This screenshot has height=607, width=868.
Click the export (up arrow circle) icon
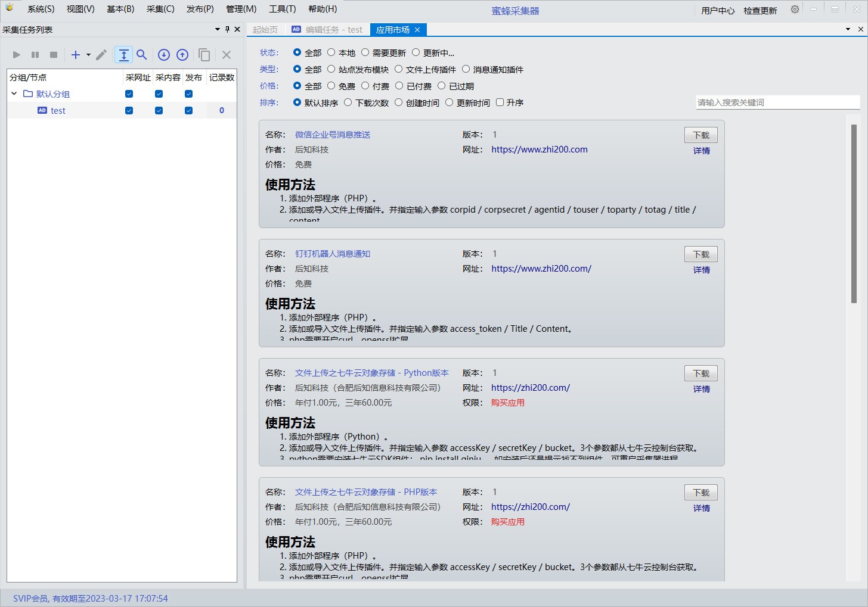182,55
